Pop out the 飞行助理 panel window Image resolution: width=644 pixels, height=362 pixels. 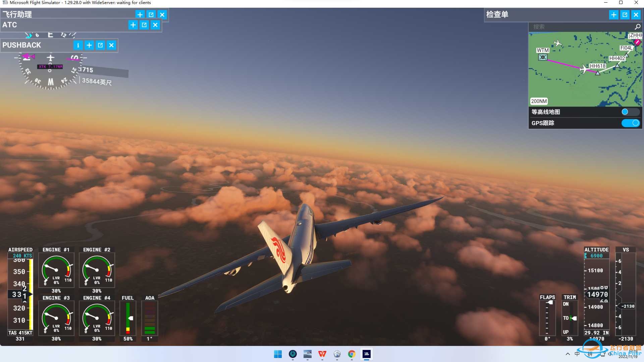pos(151,14)
